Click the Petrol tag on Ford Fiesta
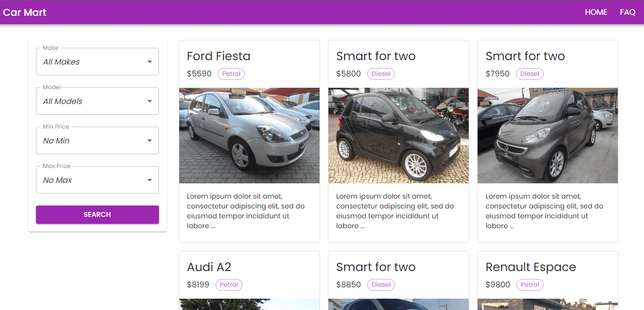The image size is (644, 310). [231, 74]
